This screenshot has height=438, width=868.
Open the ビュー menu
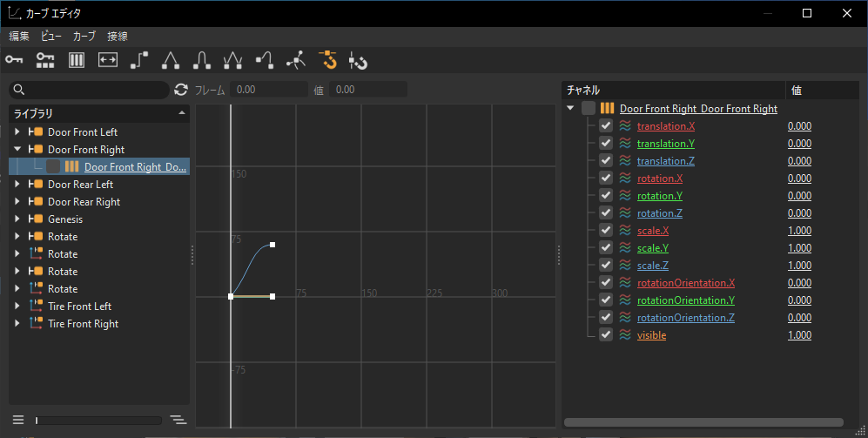pos(50,36)
